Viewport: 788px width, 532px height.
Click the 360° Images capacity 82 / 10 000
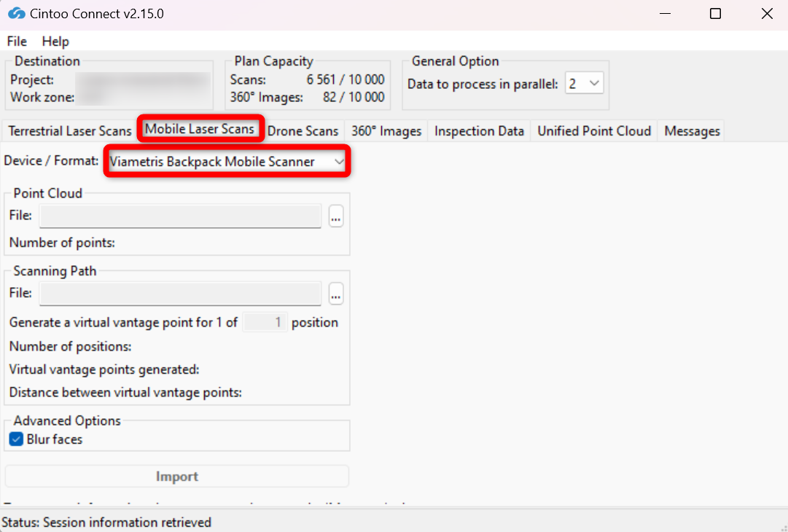pos(354,97)
